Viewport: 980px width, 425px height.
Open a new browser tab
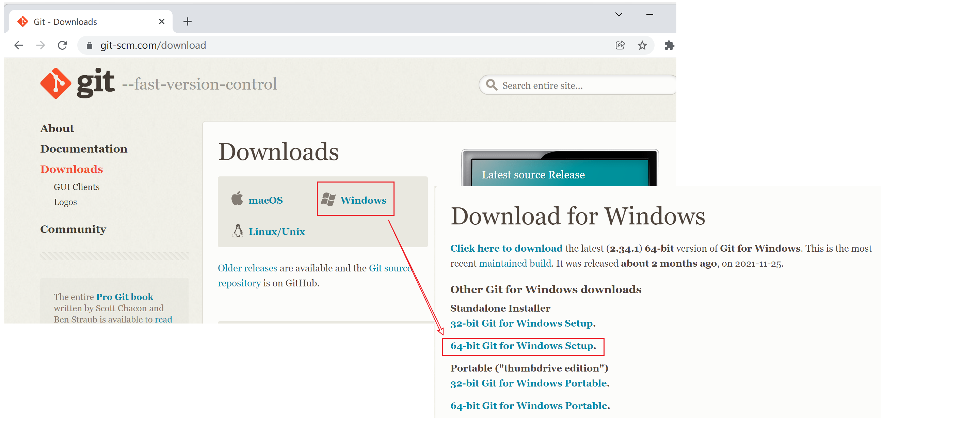(187, 22)
